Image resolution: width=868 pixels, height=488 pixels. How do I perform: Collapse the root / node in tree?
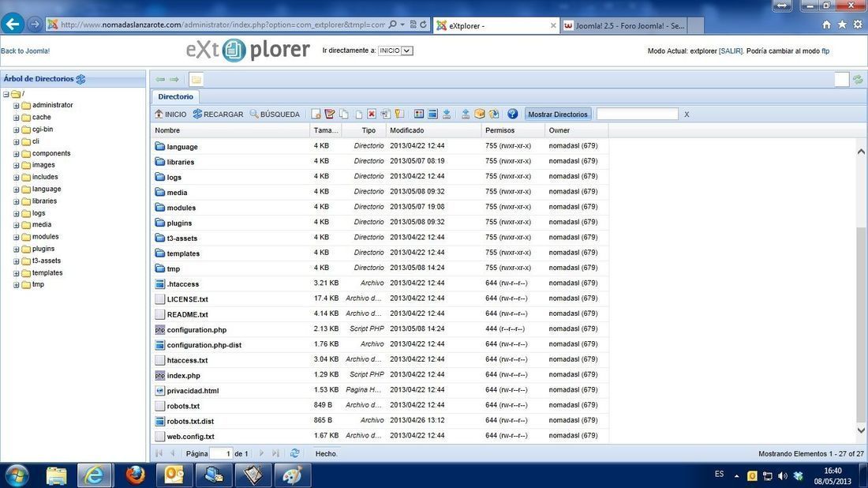6,94
